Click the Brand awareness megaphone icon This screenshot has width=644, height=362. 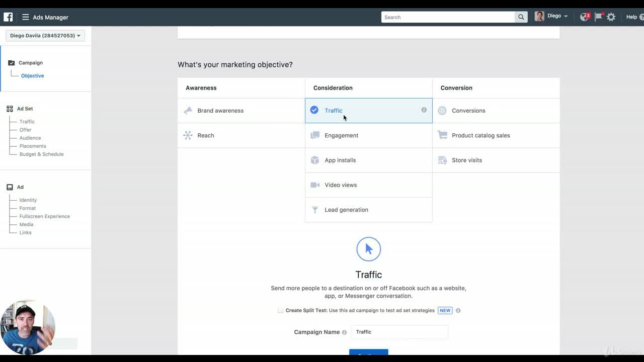point(188,111)
